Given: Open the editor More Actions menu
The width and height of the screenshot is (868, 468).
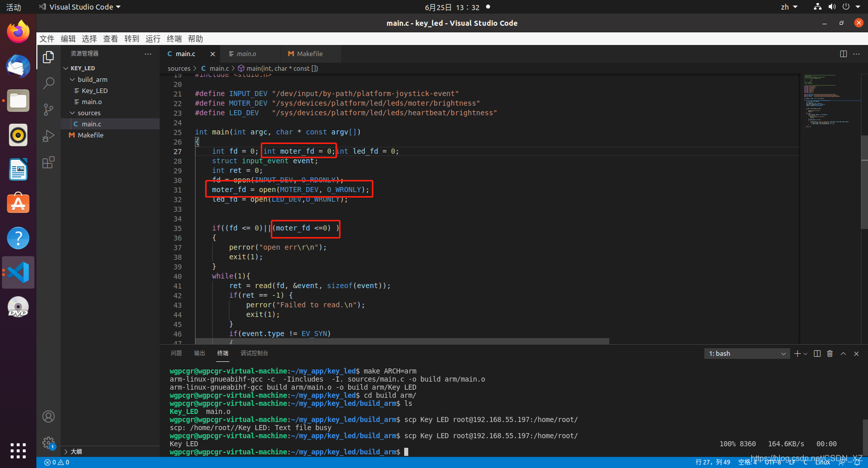Looking at the screenshot, I should (856, 54).
